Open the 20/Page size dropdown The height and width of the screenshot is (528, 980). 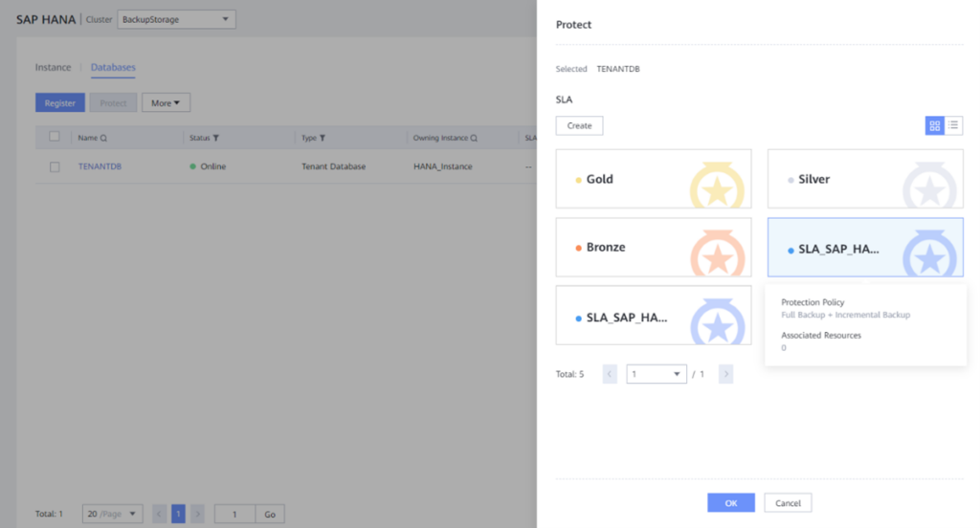tap(112, 514)
